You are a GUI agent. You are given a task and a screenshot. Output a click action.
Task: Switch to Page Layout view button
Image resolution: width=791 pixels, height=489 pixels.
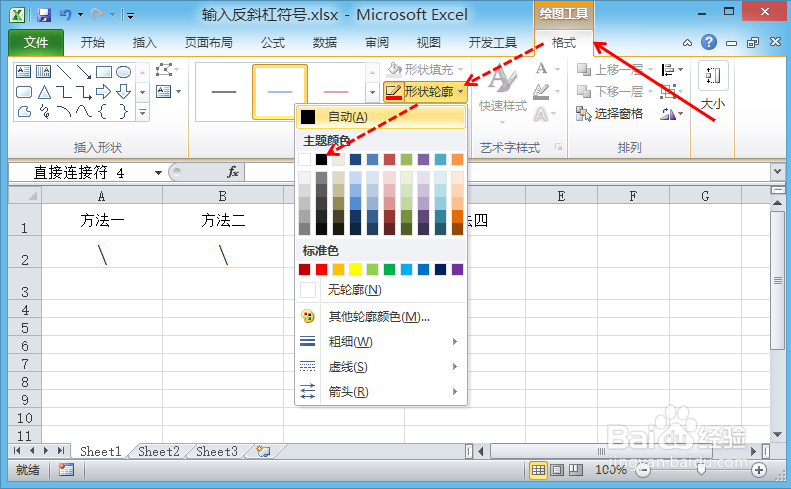coord(557,470)
